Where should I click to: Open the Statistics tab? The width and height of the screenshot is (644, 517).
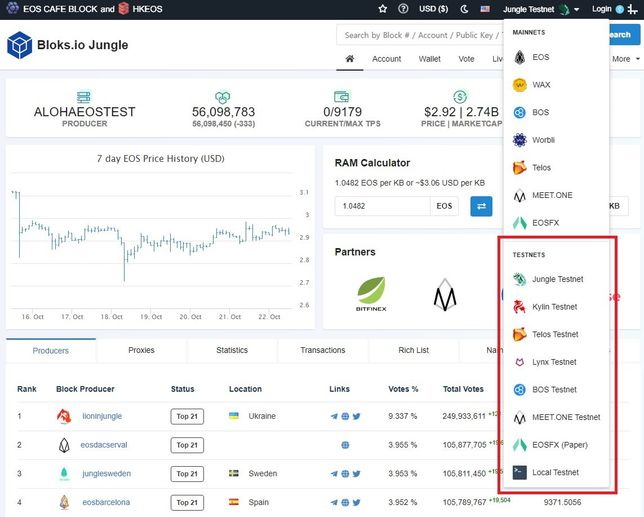pyautogui.click(x=231, y=350)
